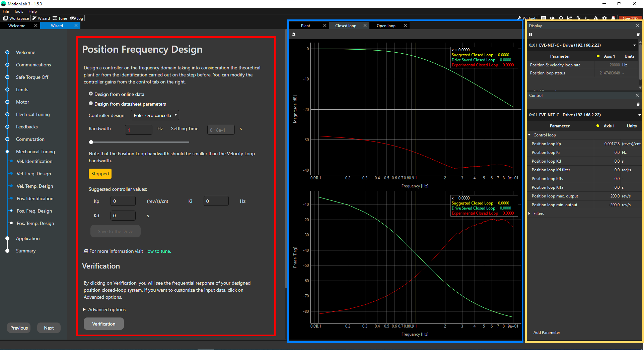The height and width of the screenshot is (350, 644).
Task: Click the Bandwidth slider handle
Action: [91, 142]
